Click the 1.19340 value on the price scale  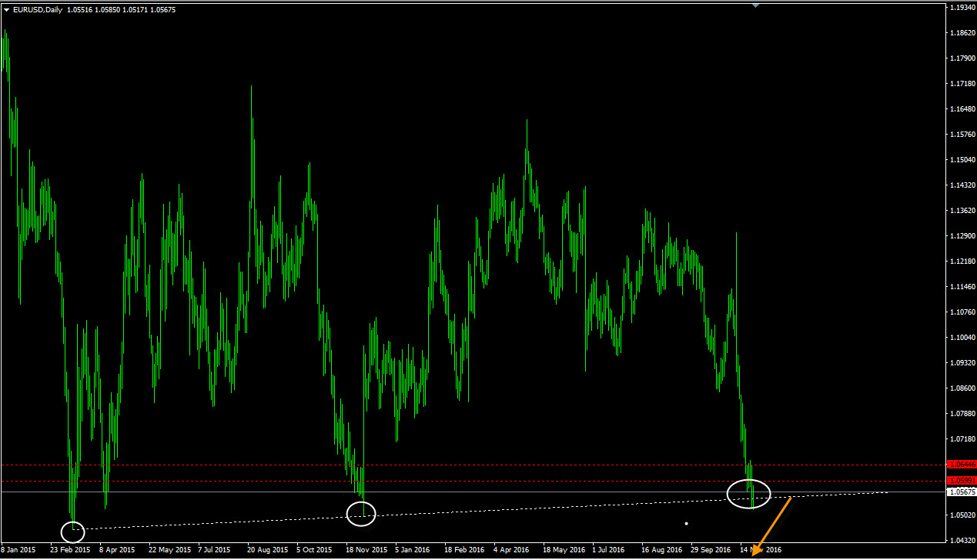[961, 7]
